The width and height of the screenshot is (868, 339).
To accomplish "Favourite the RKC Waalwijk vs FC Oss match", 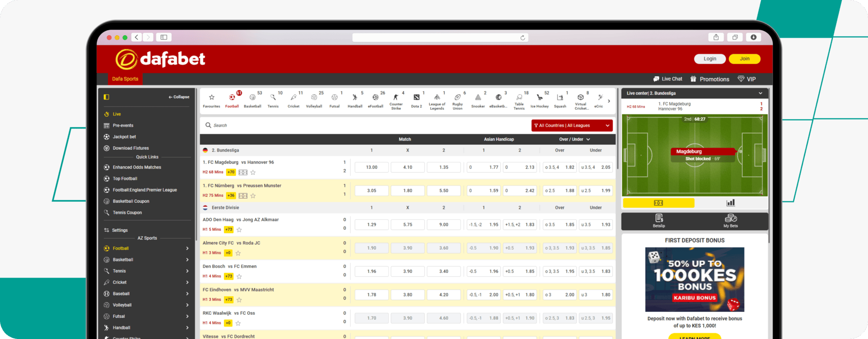I will pyautogui.click(x=238, y=323).
